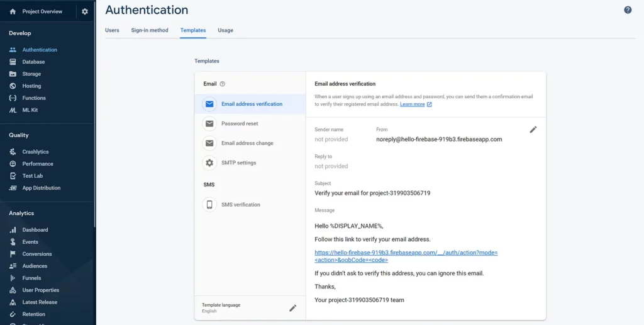Screen dimensions: 644x325
Task: Click the Database icon in sidebar
Action: (x=13, y=62)
